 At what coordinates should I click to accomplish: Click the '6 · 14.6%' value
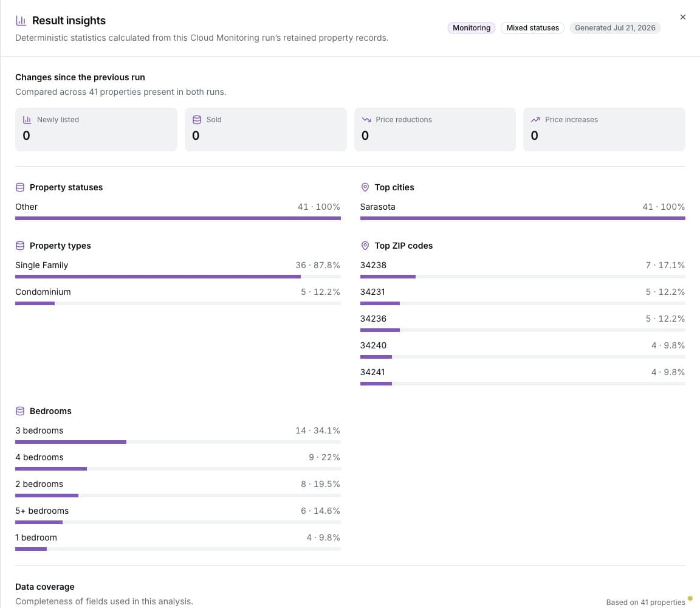[x=320, y=511]
